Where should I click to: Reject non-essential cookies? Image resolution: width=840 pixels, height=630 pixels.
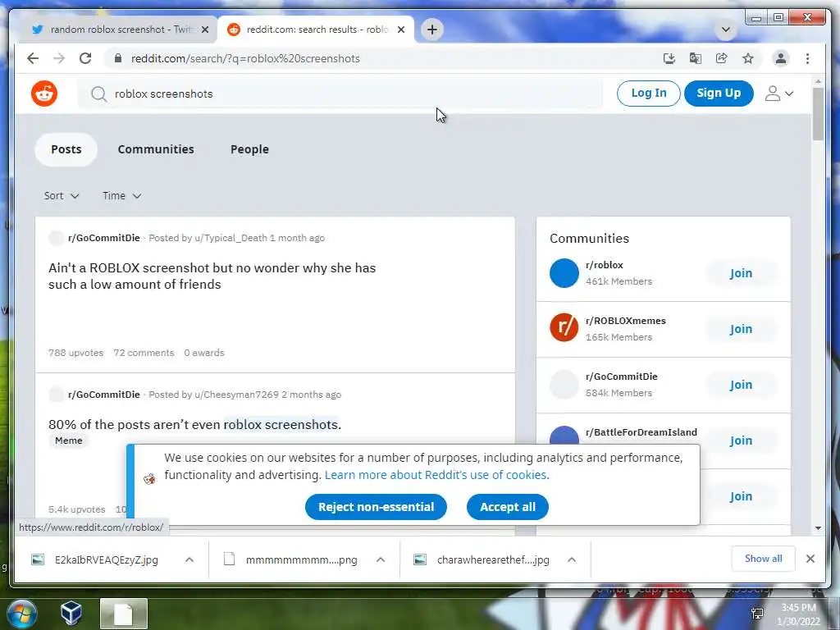pyautogui.click(x=376, y=507)
